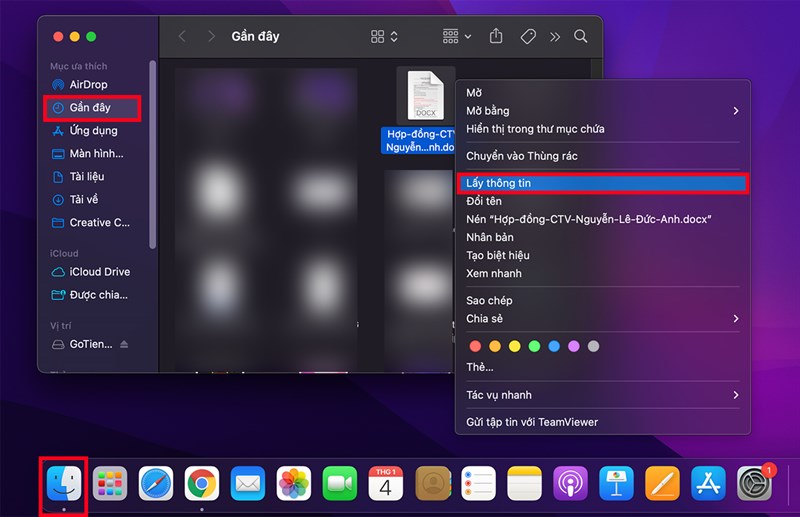
Task: Open Ứng dụng in sidebar
Action: click(x=93, y=131)
